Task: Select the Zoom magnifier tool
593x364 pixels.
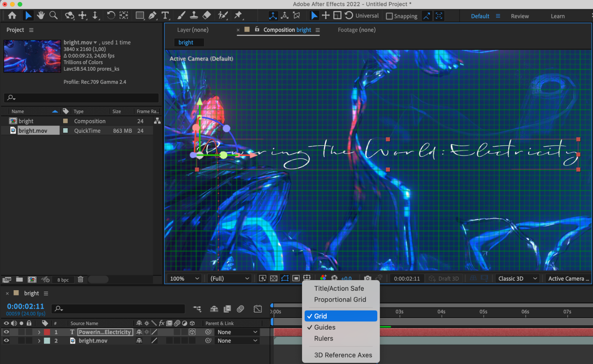Action: (x=53, y=15)
